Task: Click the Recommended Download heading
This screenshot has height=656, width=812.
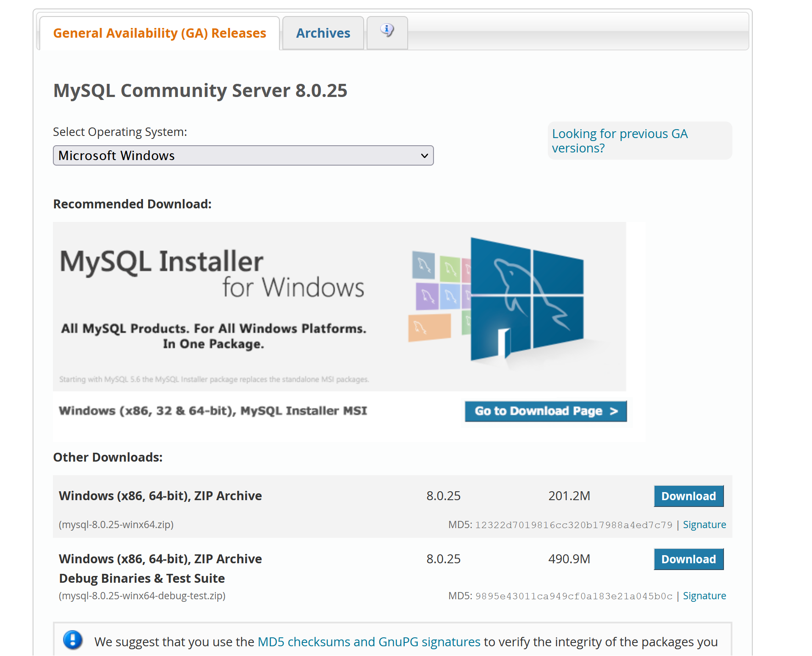Action: pos(132,204)
